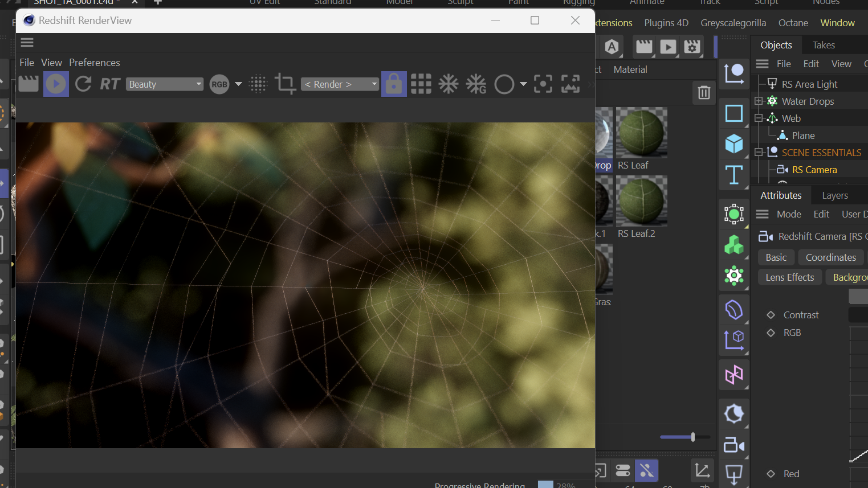Screen dimensions: 868x488
Task: Open the File menu in RenderView
Action: coord(27,63)
